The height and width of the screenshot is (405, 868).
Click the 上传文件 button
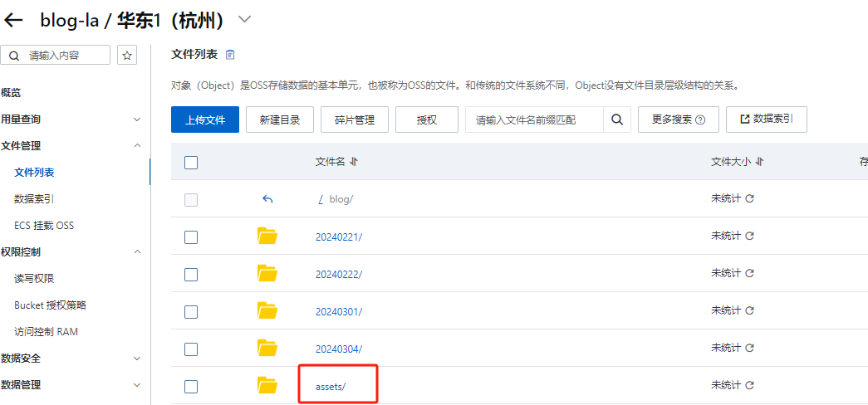coord(205,120)
